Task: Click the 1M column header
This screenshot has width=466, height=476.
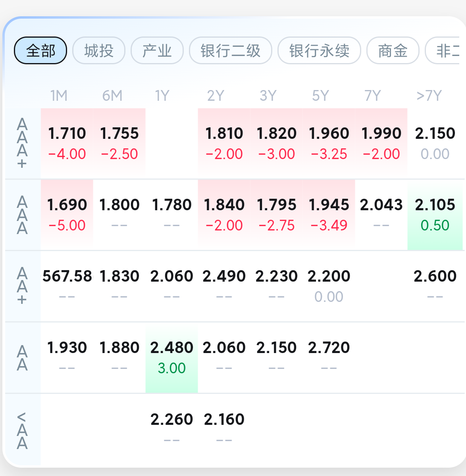Action: (59, 96)
